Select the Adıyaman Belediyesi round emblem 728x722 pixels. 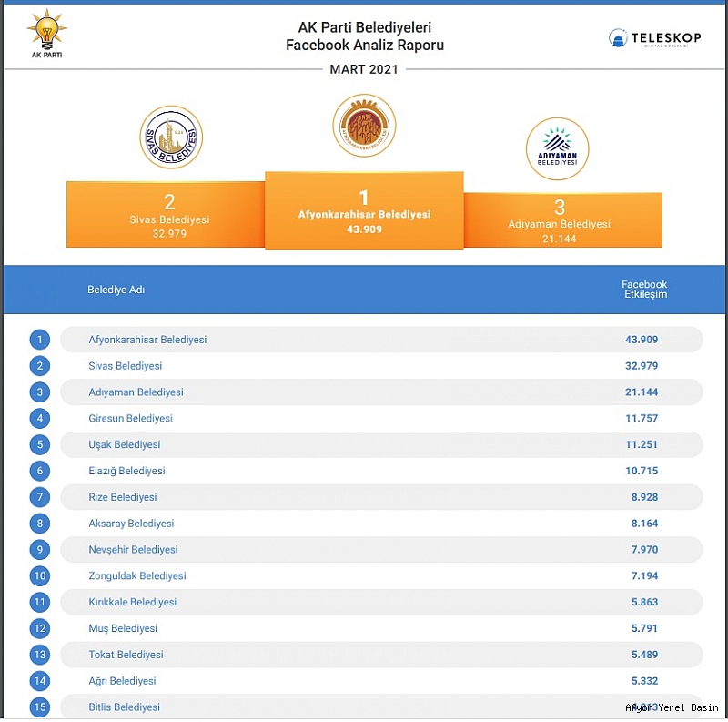(557, 149)
